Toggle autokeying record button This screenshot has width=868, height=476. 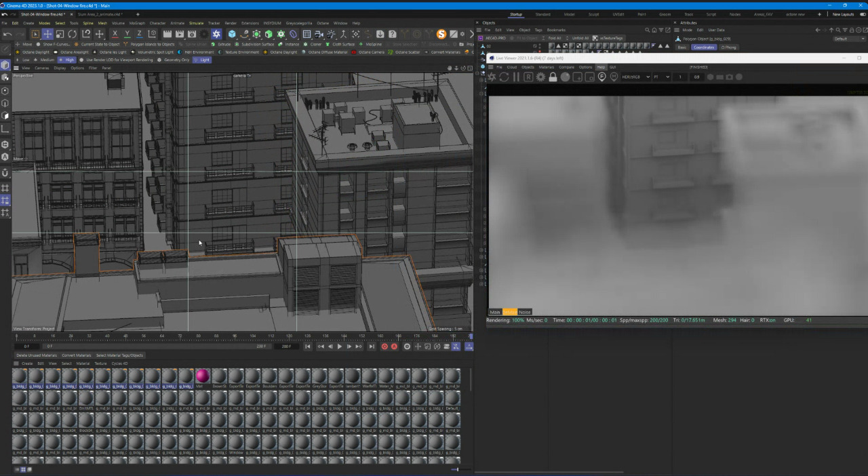394,346
